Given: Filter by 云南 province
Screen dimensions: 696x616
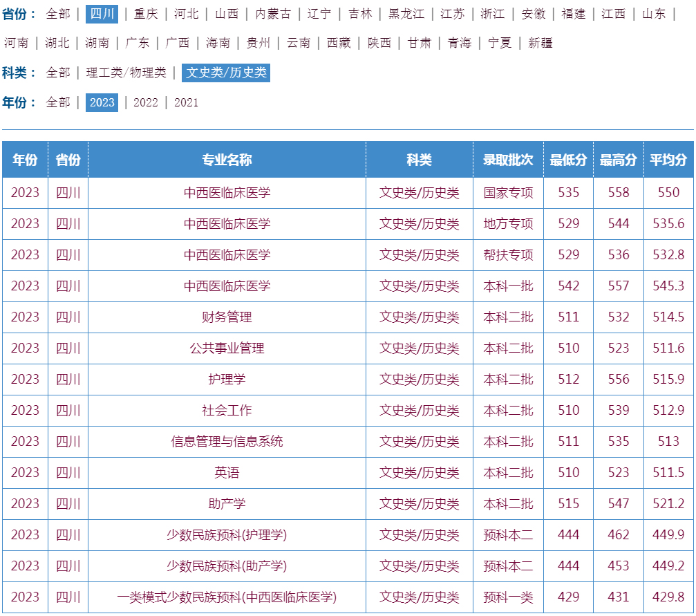Looking at the screenshot, I should [299, 43].
